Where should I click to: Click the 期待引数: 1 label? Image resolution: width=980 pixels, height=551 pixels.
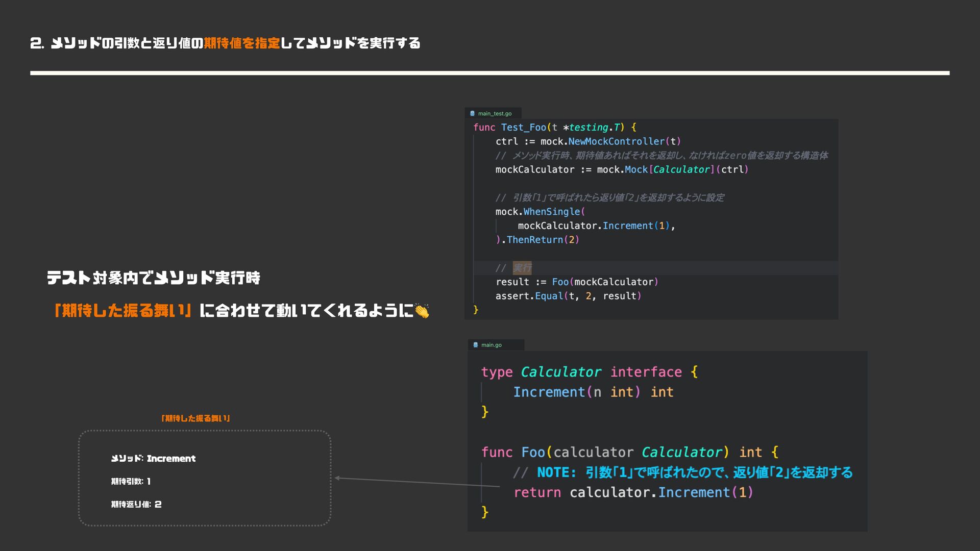[x=131, y=482]
